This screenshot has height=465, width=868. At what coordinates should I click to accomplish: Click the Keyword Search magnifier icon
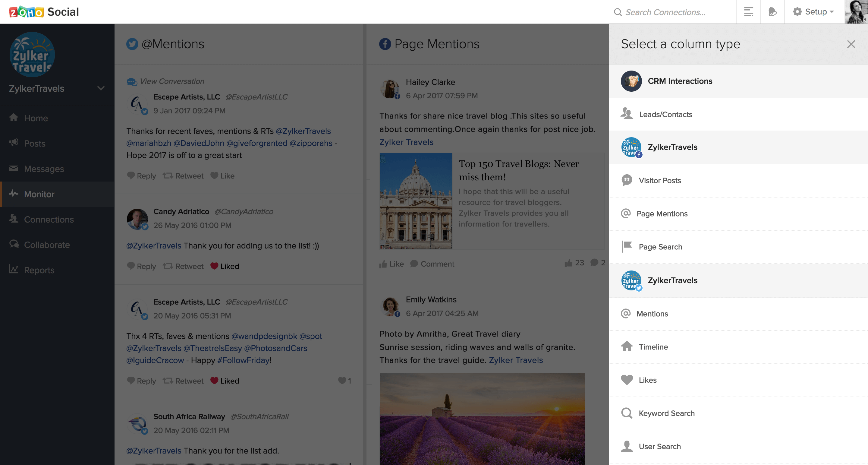pos(627,413)
